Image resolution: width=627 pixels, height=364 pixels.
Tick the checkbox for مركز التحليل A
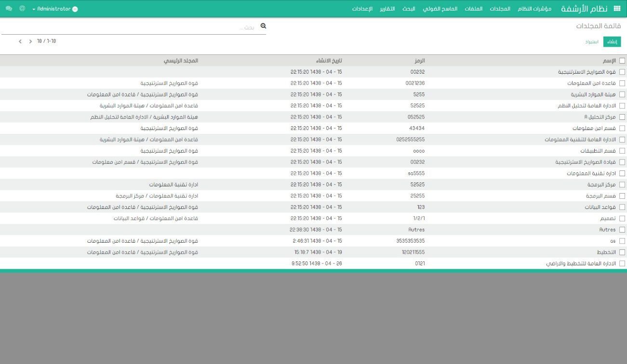(x=622, y=117)
